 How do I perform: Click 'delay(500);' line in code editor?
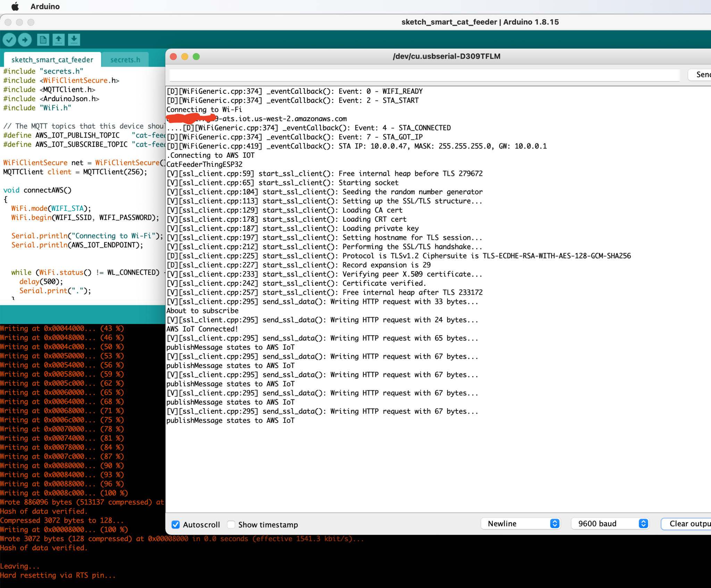(x=41, y=282)
